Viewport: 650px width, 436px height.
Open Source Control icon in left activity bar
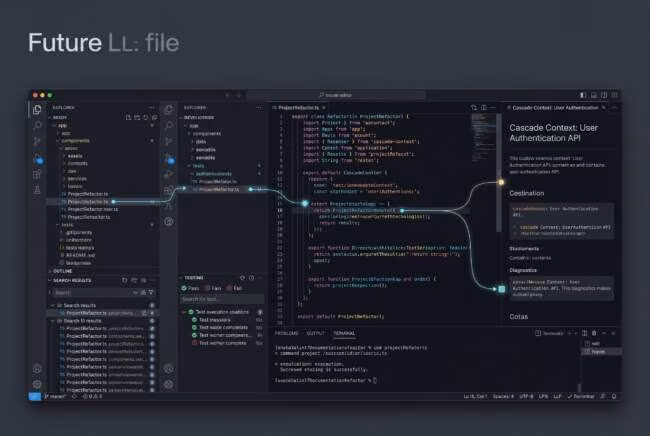37,141
